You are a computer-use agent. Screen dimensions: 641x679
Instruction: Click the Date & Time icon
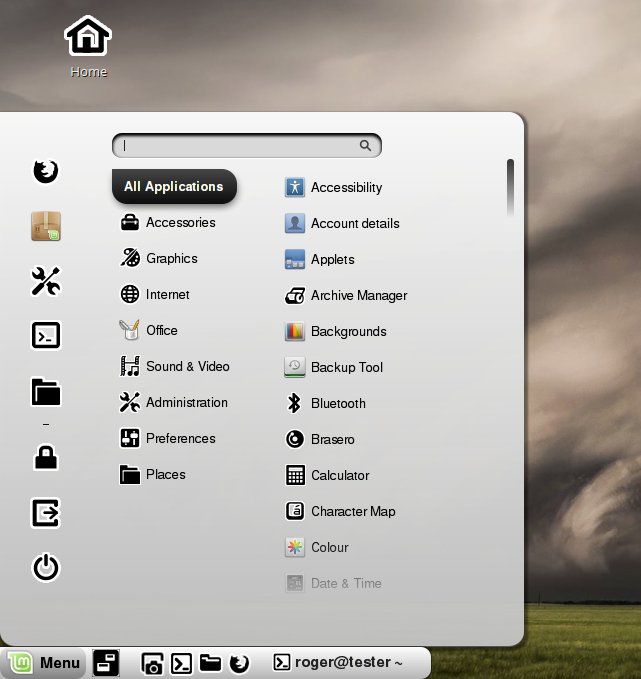coord(295,583)
